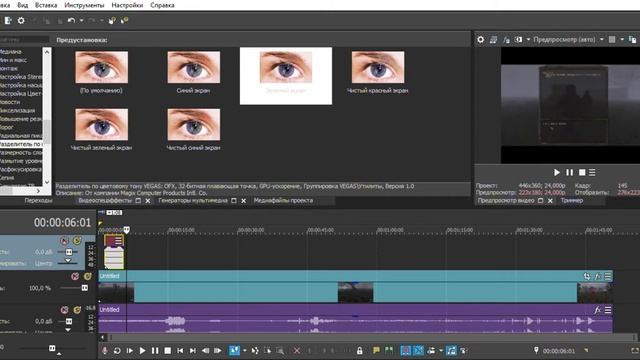
Task: Mute the purple Untitled audio track
Action: point(64,310)
